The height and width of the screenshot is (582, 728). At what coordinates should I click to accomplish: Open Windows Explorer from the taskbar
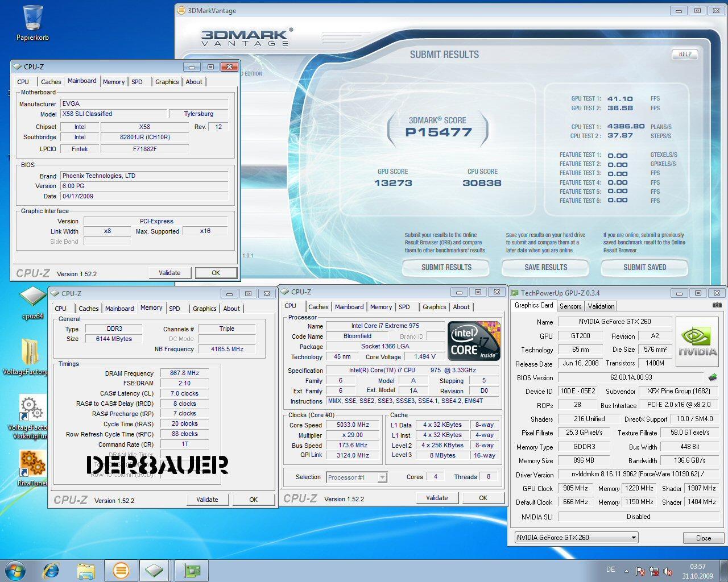pyautogui.click(x=86, y=570)
